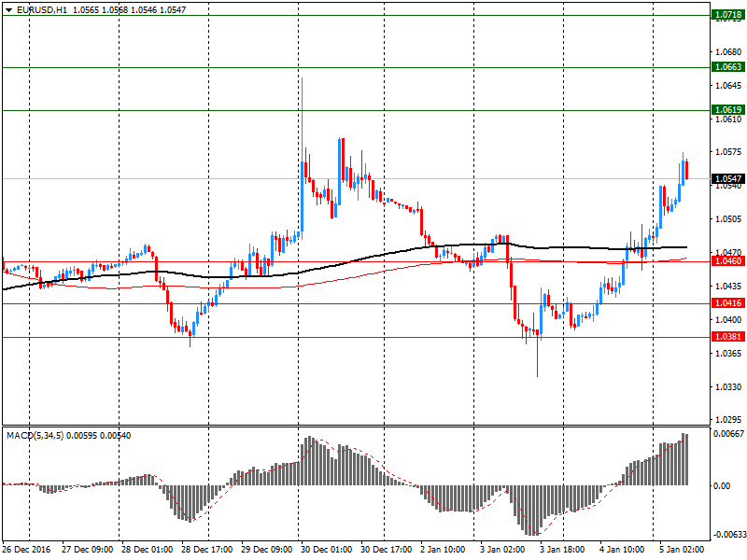This screenshot has height=560, width=747.
Task: Select the 3 Jan 02:00 time axis label
Action: tap(502, 550)
